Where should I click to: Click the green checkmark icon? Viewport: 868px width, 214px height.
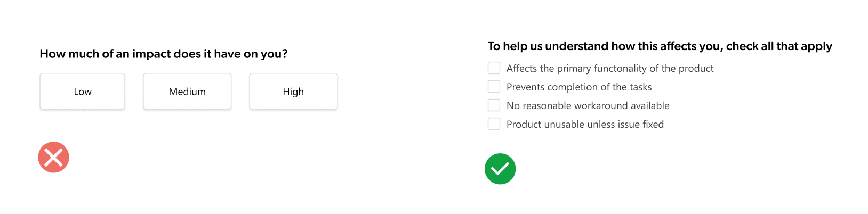click(x=500, y=169)
